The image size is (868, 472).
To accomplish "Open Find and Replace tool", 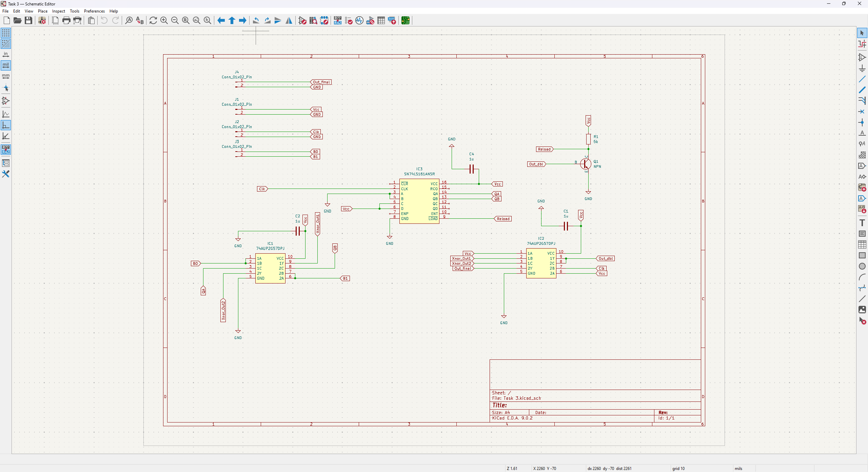I will point(140,21).
